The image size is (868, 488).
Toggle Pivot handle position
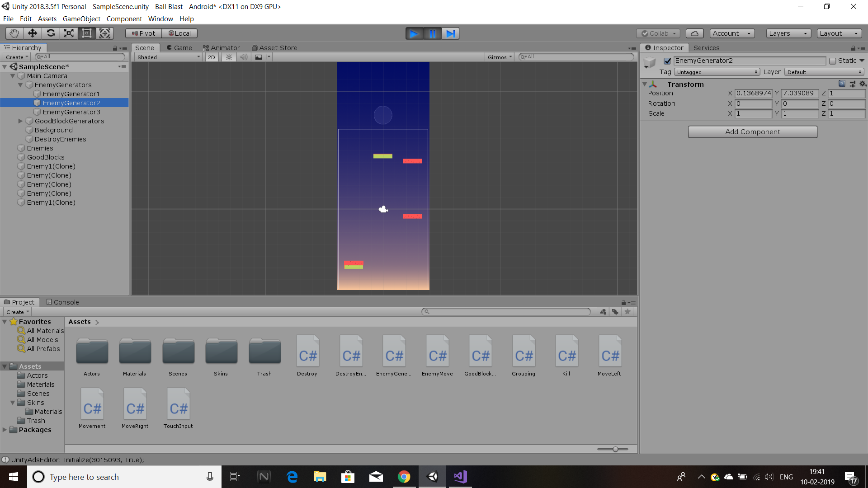click(x=143, y=33)
